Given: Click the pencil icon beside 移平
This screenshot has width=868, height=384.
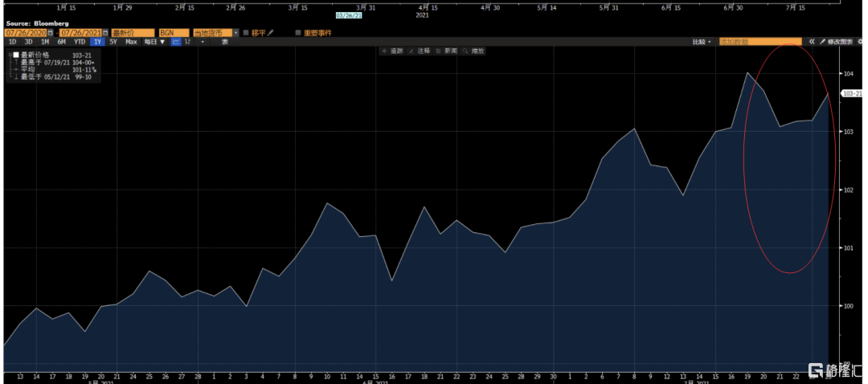Looking at the screenshot, I should click(x=270, y=33).
